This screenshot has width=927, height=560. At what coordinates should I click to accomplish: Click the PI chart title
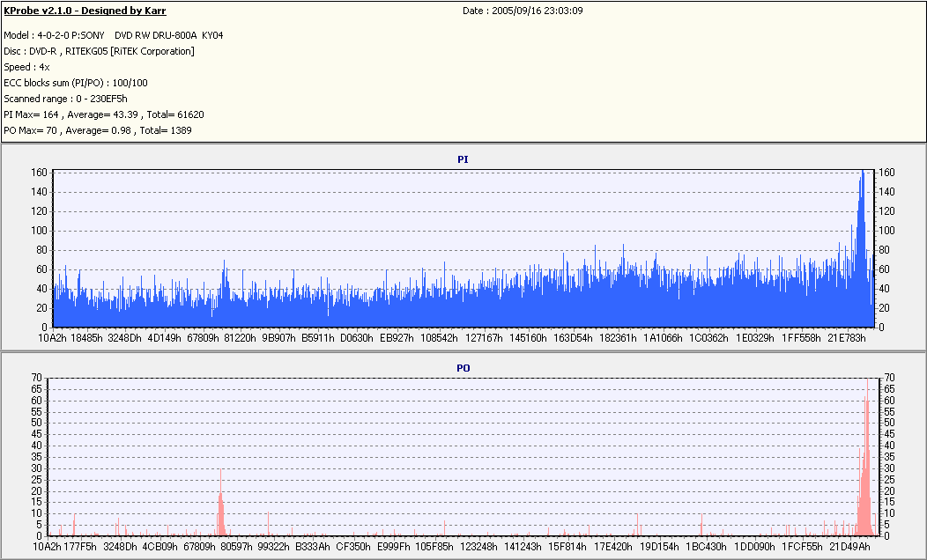[463, 159]
